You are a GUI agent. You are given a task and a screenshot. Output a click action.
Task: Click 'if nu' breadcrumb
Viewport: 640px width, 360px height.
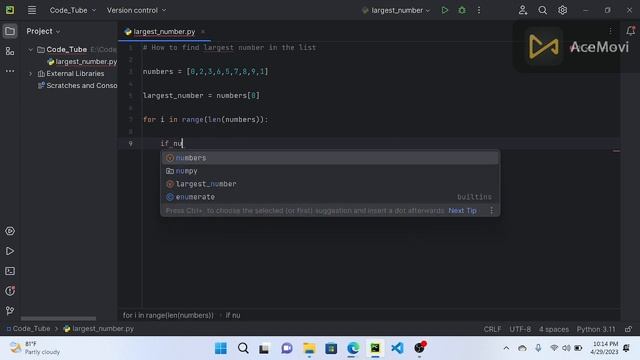point(233,315)
